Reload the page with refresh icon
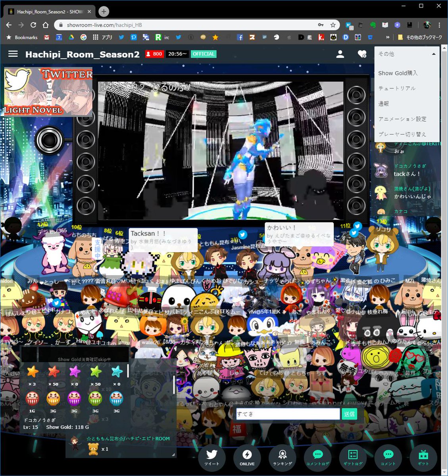 pos(33,25)
